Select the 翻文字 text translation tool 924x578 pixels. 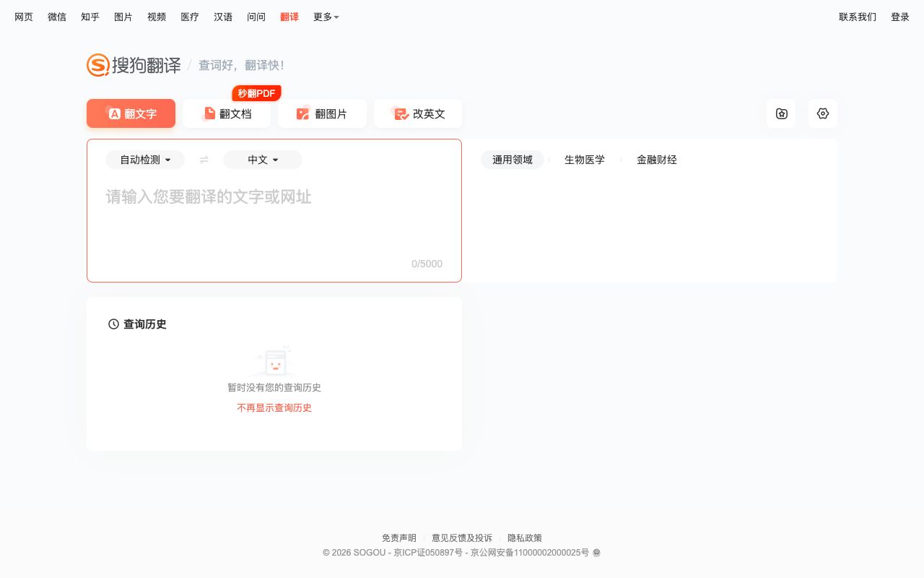point(131,113)
